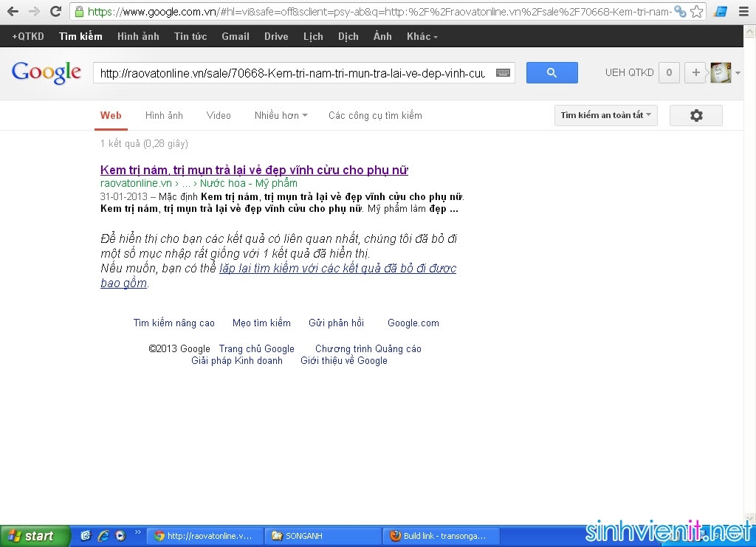Click the UEH QTKD account name
This screenshot has width=756, height=547.
point(629,73)
